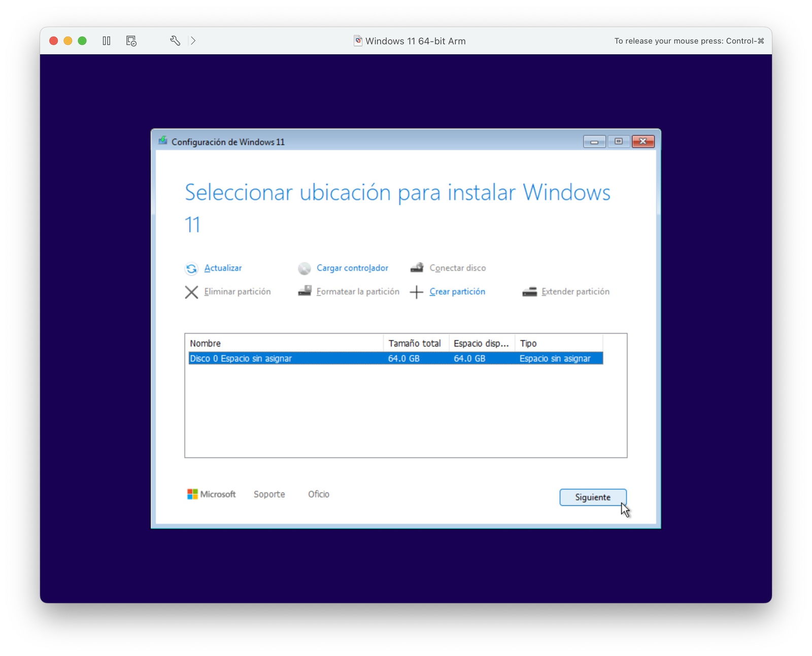Click the Formatear la partición label
This screenshot has height=656, width=812.
click(358, 291)
